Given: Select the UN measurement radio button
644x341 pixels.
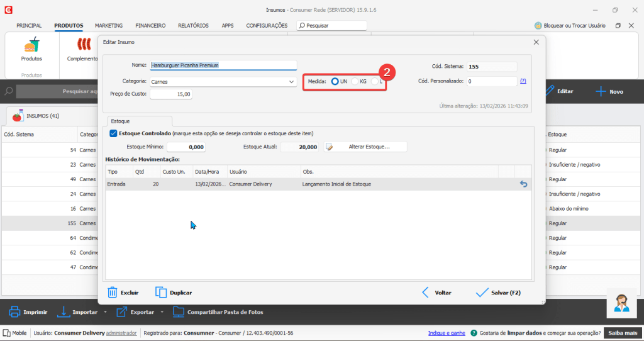Looking at the screenshot, I should pyautogui.click(x=335, y=81).
